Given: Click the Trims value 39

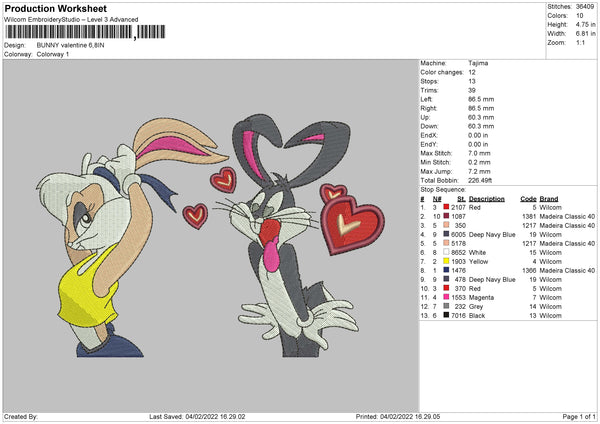Looking at the screenshot, I should tap(472, 90).
